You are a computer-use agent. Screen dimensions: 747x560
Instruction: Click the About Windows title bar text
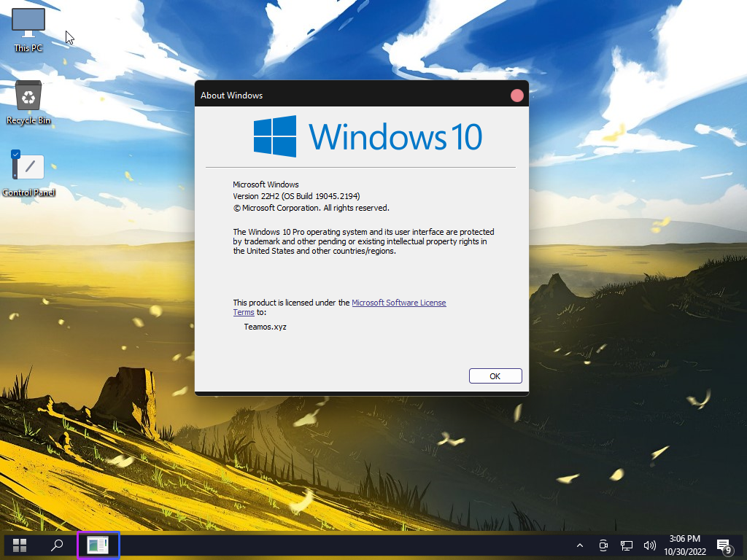(x=232, y=96)
